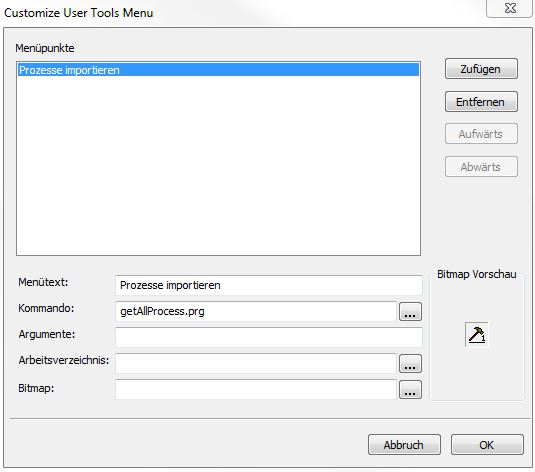Select the Prozesse importieren list entry
This screenshot has height=472, width=535.
point(218,70)
